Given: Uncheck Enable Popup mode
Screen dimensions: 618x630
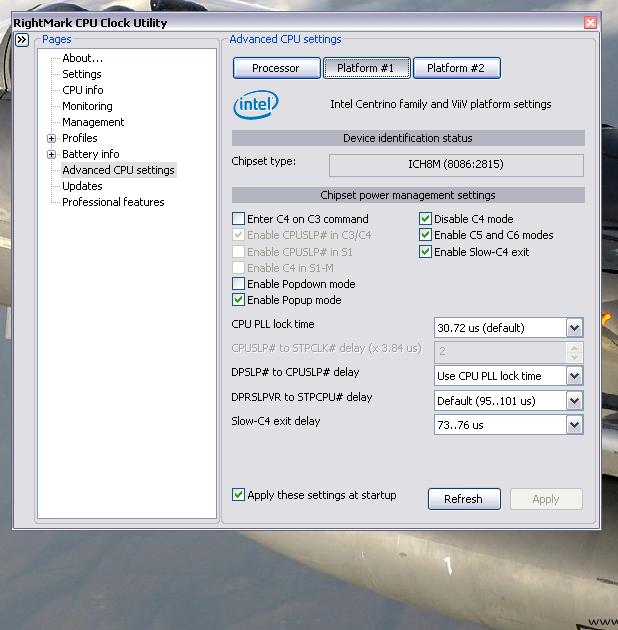Looking at the screenshot, I should coord(238,300).
